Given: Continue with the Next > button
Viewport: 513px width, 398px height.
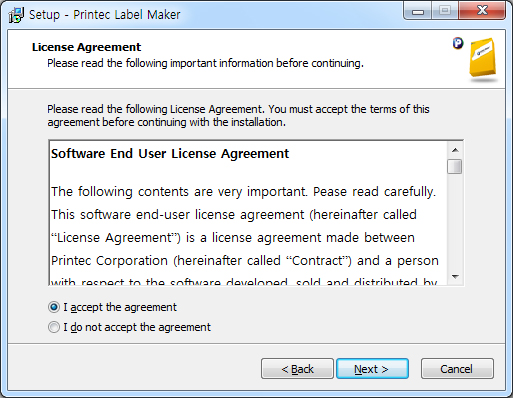Looking at the screenshot, I should pos(372,369).
